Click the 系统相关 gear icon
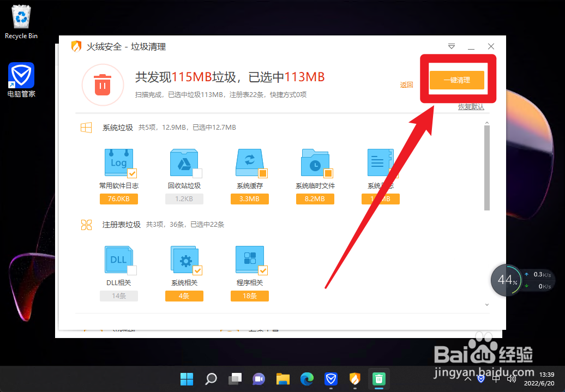 tap(184, 260)
